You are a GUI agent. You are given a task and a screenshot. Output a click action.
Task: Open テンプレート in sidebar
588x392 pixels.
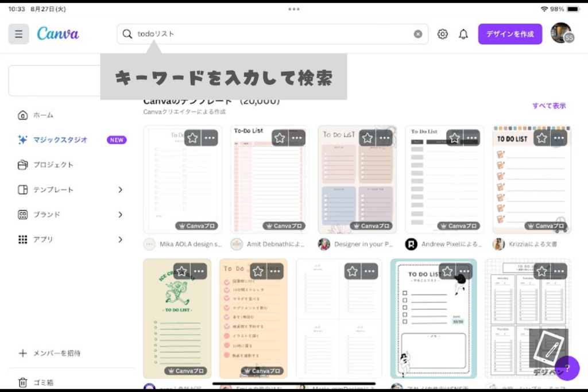(x=45, y=189)
